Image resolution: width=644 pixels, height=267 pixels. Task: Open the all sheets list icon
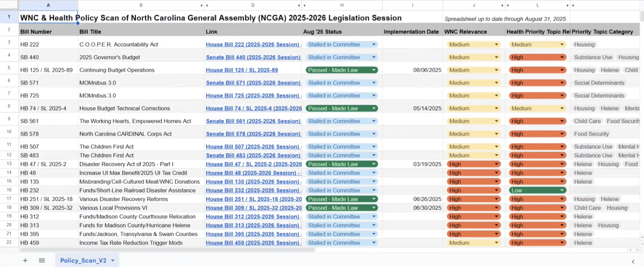point(42,260)
